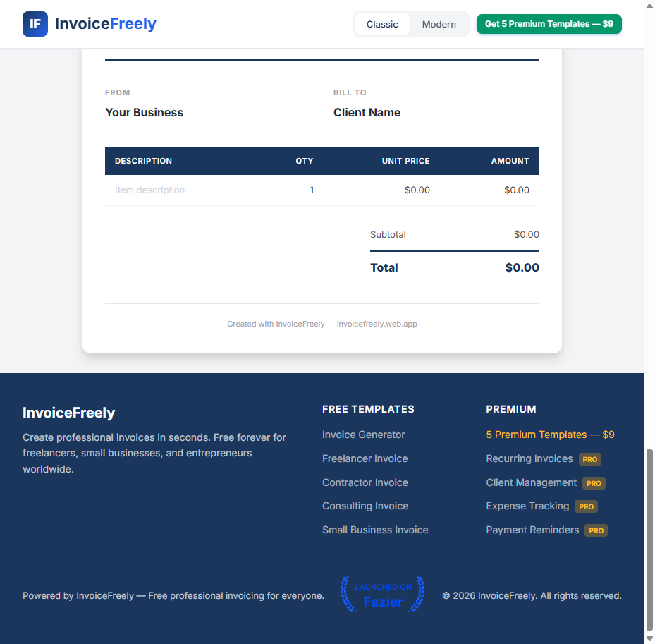Click the PRO badge beside Client Management
The height and width of the screenshot is (644, 655).
coord(594,483)
